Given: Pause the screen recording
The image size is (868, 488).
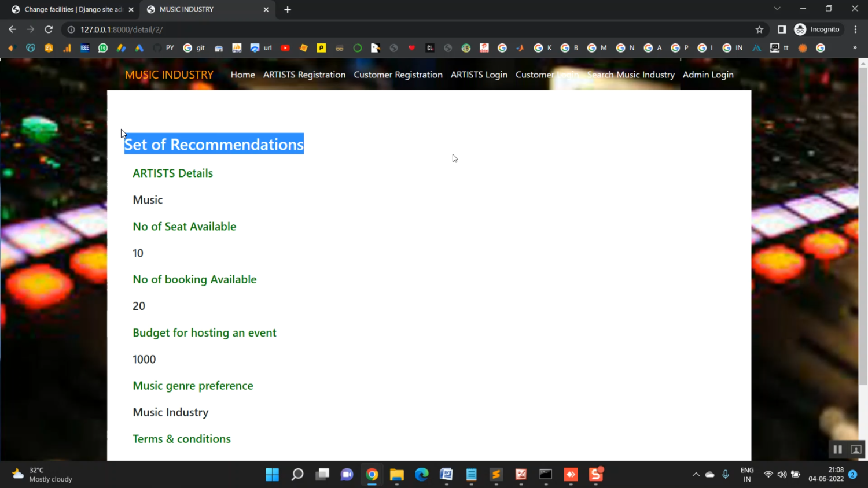Looking at the screenshot, I should [837, 449].
